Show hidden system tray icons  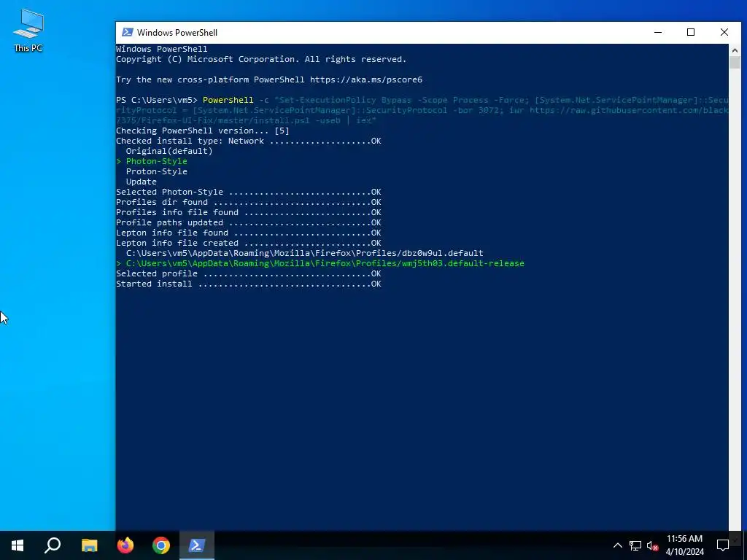(617, 545)
